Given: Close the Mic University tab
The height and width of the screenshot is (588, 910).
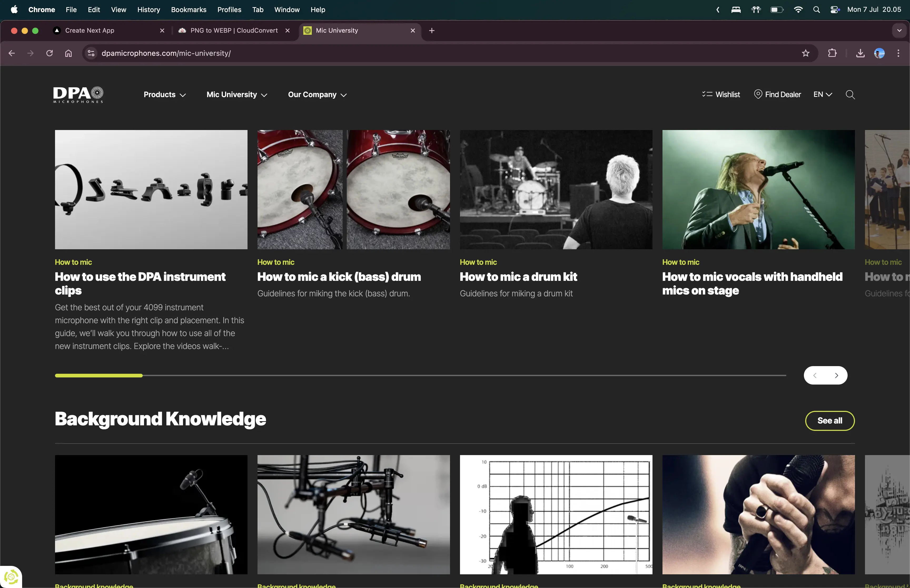Looking at the screenshot, I should tap(413, 31).
